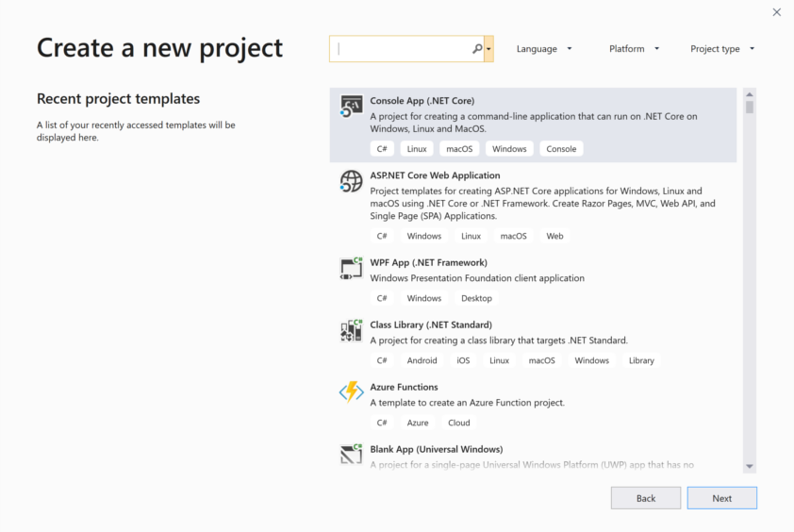This screenshot has width=794, height=532.
Task: Click scrollbar down arrow in template list
Action: [750, 466]
